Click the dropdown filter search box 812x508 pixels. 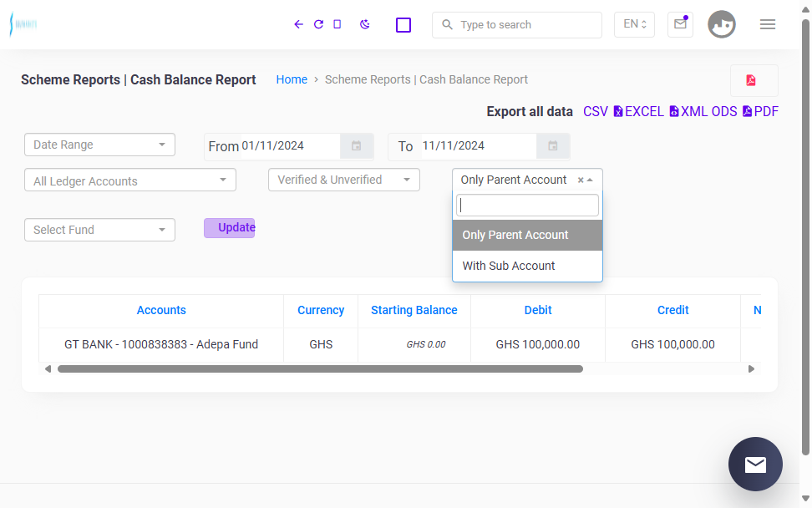click(x=527, y=206)
